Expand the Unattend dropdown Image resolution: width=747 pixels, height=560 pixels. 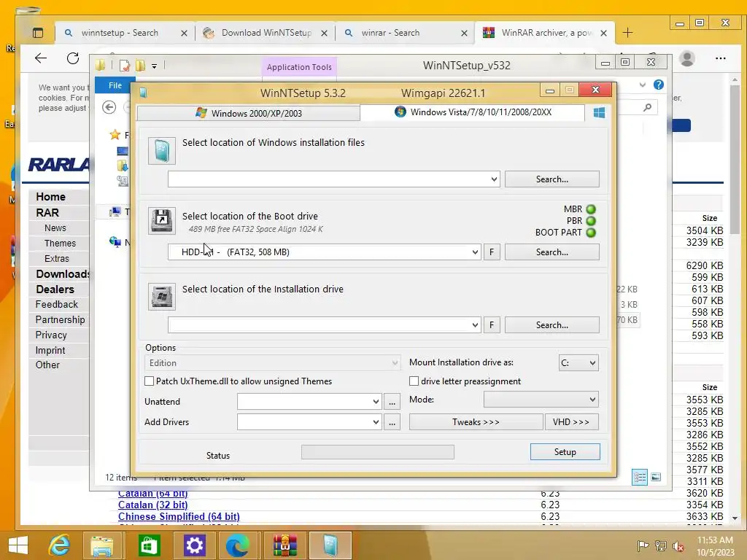[376, 402]
